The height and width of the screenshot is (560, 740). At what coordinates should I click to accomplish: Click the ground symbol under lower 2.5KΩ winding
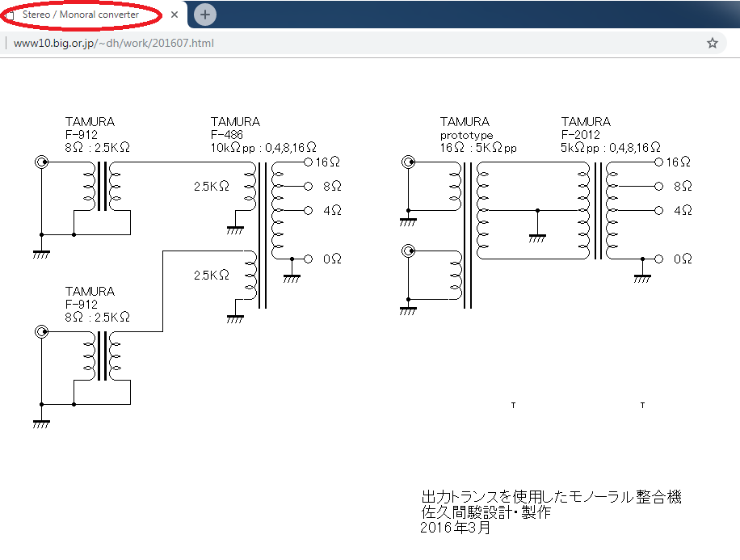pos(235,319)
